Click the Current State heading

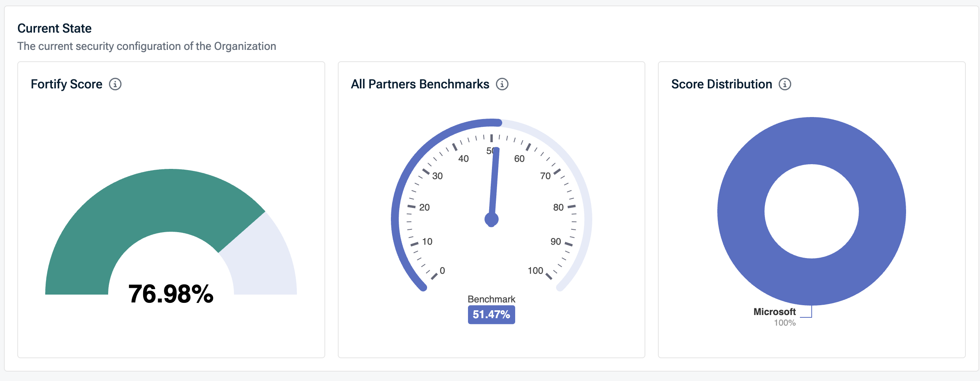click(x=54, y=28)
